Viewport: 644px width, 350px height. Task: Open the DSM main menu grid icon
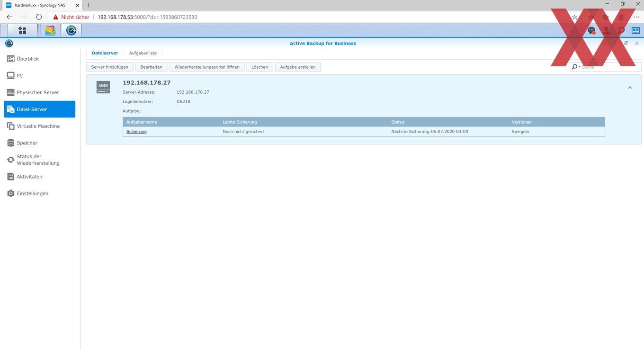pos(22,30)
